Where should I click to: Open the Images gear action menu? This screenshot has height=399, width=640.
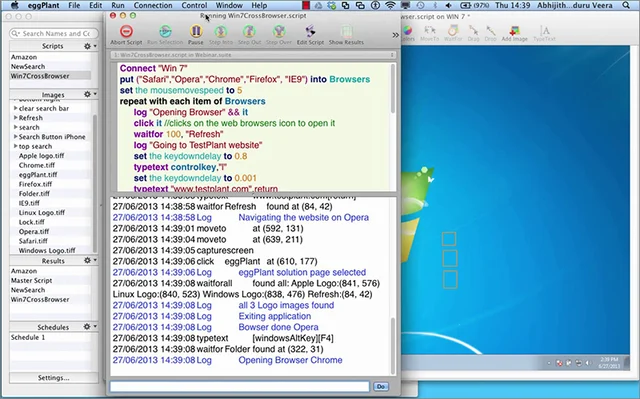coord(89,94)
